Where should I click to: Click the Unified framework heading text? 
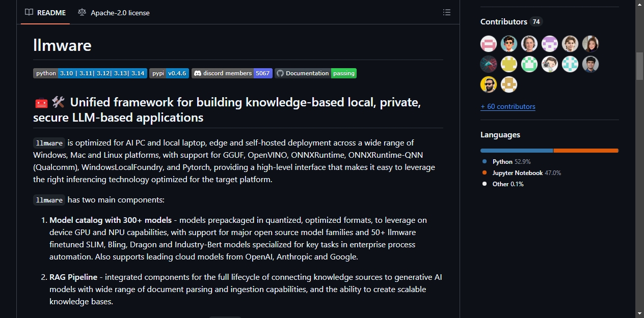pyautogui.click(x=227, y=110)
